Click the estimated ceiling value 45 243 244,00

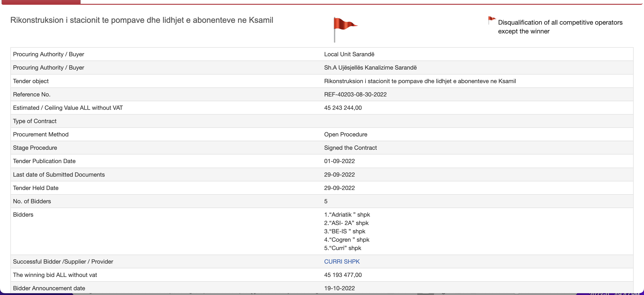(343, 108)
